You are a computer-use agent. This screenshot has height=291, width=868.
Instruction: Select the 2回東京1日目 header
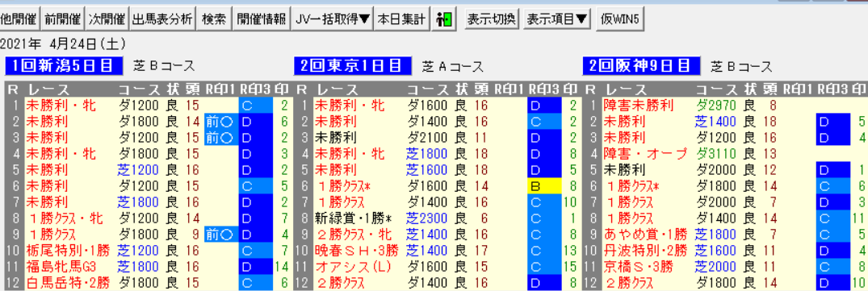[x=353, y=66]
